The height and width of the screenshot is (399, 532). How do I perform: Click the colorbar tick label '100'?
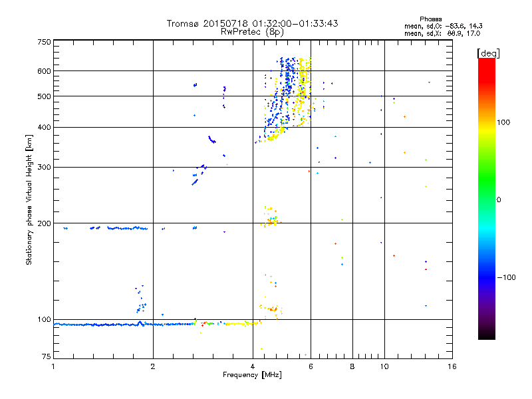(503, 122)
